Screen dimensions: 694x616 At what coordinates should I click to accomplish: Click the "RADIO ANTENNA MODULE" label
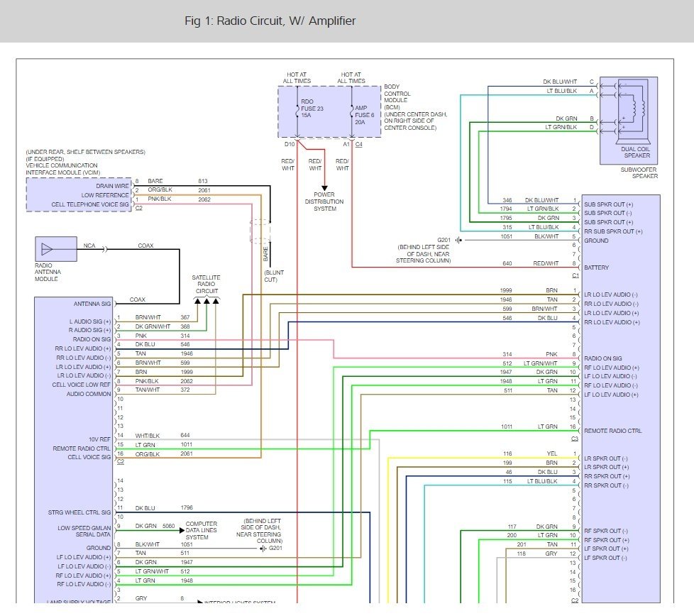48,272
